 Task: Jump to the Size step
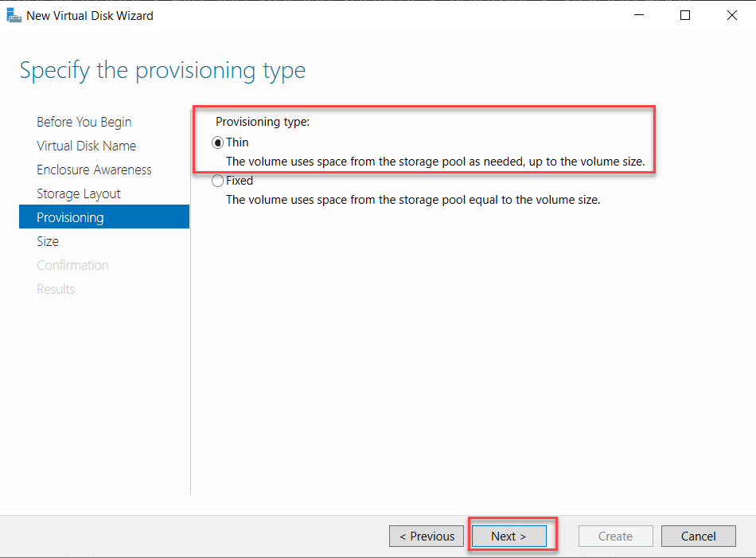pos(48,241)
